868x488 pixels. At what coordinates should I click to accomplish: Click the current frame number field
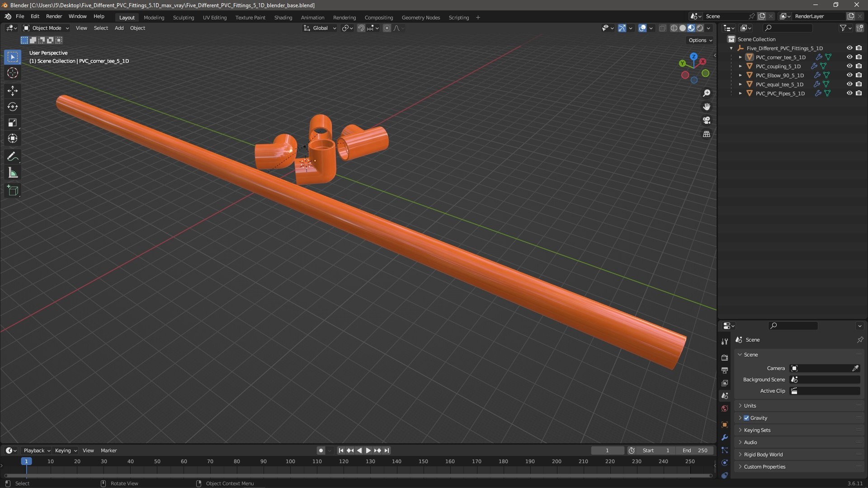pos(607,450)
